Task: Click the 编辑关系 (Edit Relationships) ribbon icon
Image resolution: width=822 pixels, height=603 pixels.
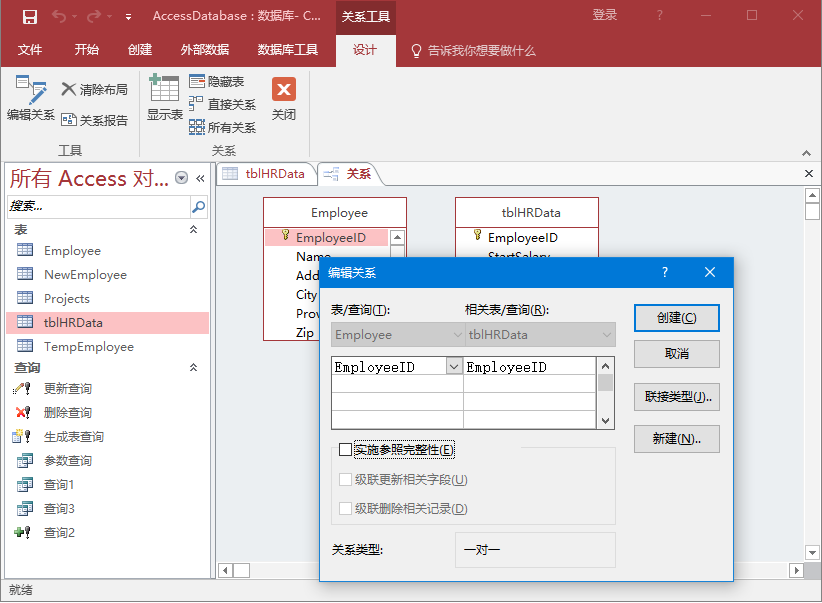Action: click(30, 98)
